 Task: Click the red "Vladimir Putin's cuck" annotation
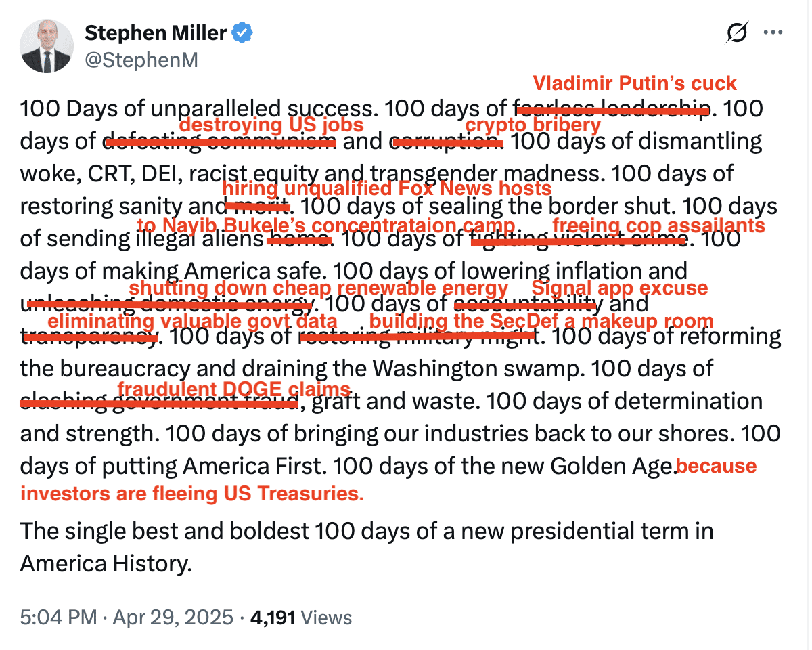634,84
